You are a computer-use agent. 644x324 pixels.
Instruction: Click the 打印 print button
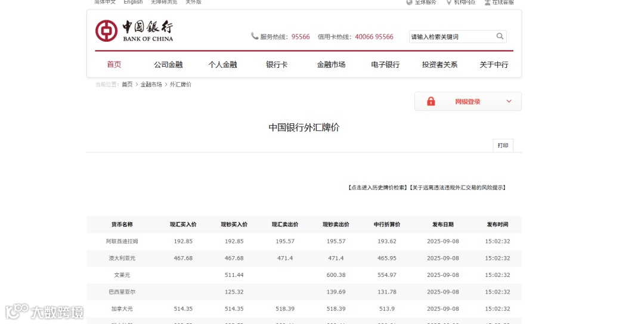click(x=503, y=145)
